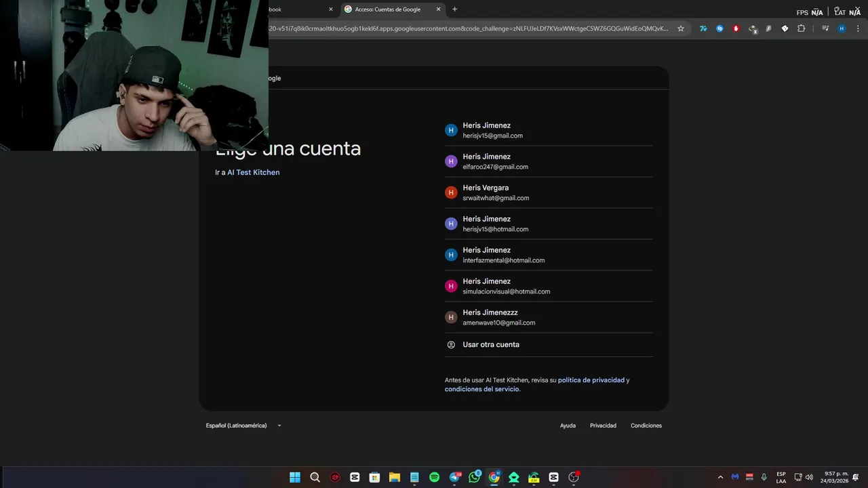Open a new browser tab
The width and height of the screenshot is (868, 488).
pos(454,9)
